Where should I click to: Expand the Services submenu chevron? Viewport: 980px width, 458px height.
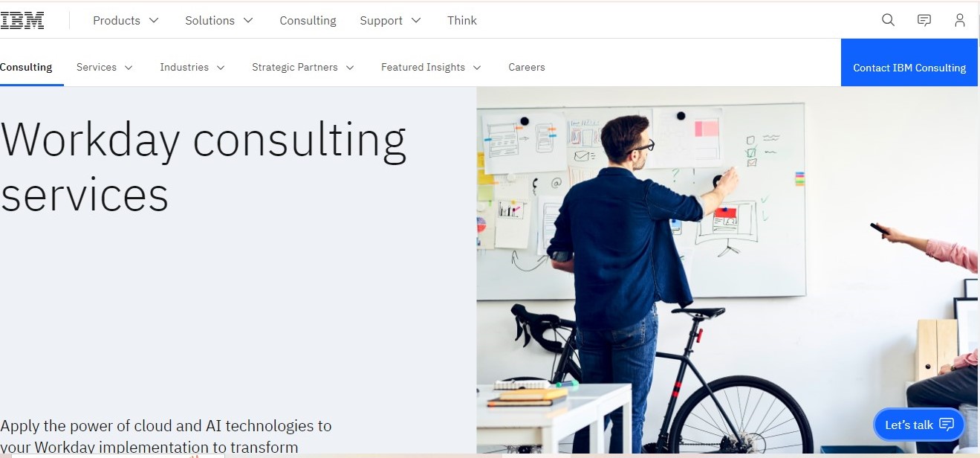click(129, 68)
